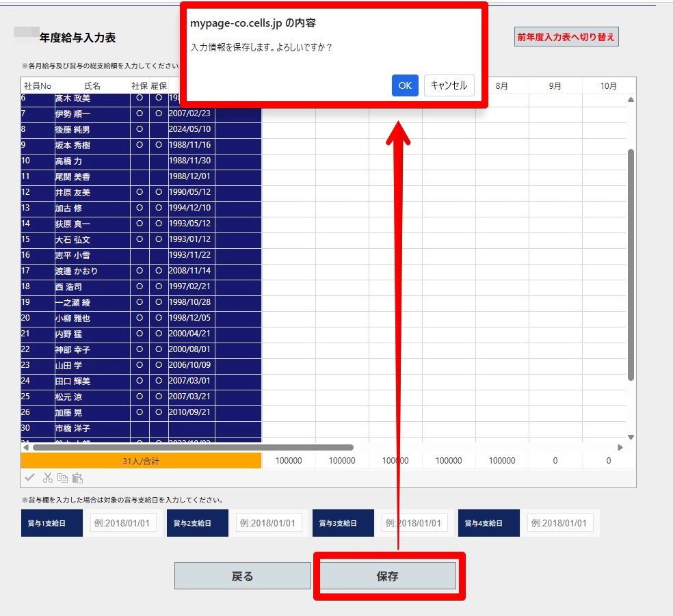Select the name cell 坂本 秀樹
This screenshot has width=673, height=616.
coord(92,145)
